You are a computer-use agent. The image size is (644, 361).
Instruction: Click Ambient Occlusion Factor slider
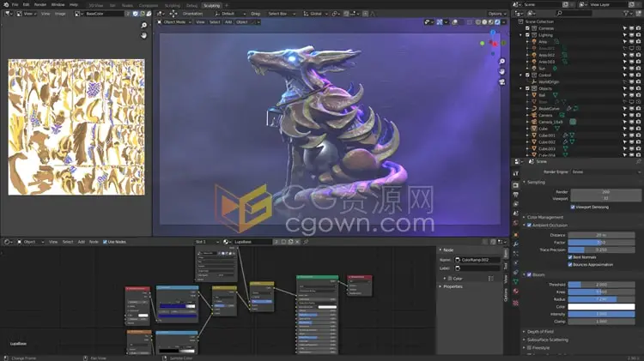pyautogui.click(x=601, y=243)
